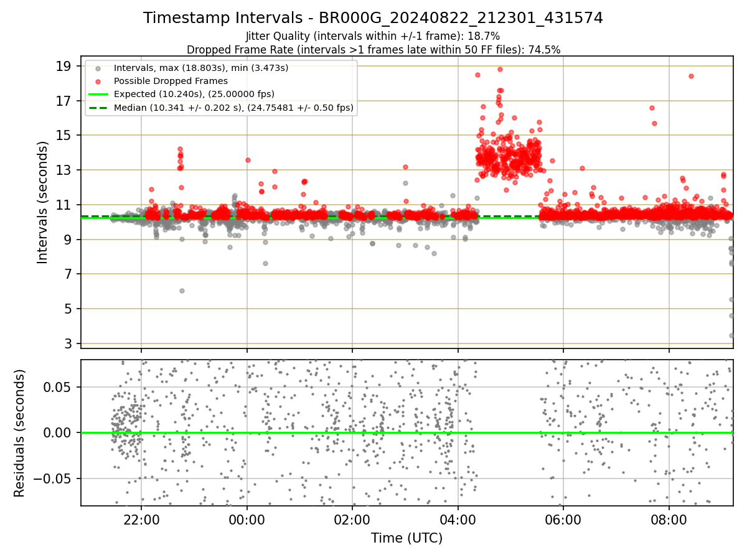Screen dimensions: 747x560
Task: Click the '22:00' x-axis tick label
Action: click(x=141, y=519)
